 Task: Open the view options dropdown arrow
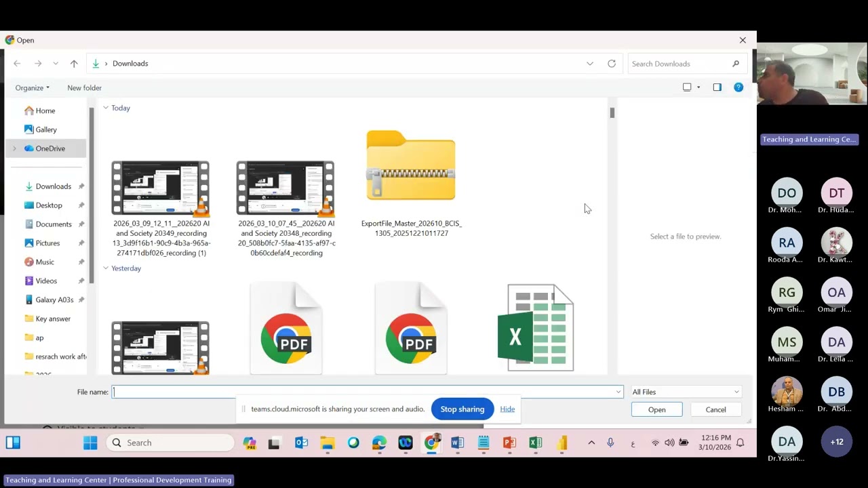tap(698, 87)
